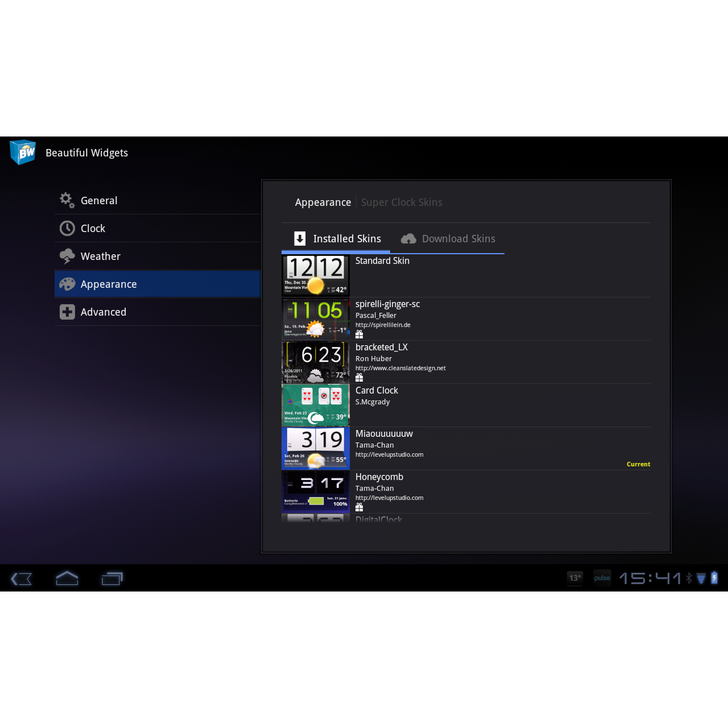728x728 pixels.
Task: Select the Card Clock skin preview
Action: tap(315, 406)
